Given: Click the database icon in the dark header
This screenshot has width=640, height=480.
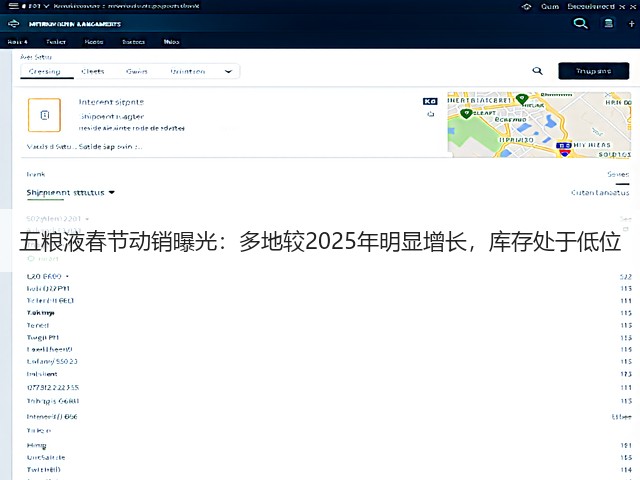Looking at the screenshot, I should (609, 23).
